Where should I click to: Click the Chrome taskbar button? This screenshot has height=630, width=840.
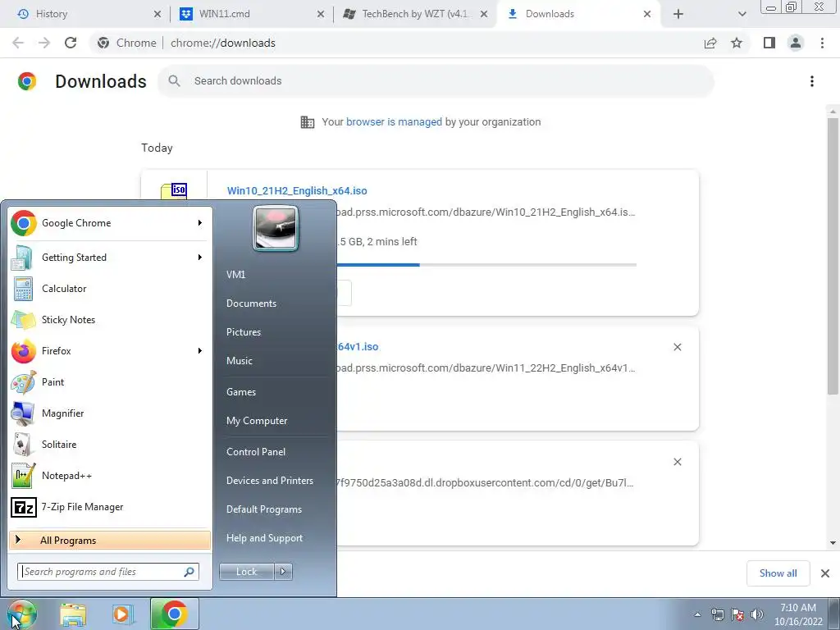point(174,614)
